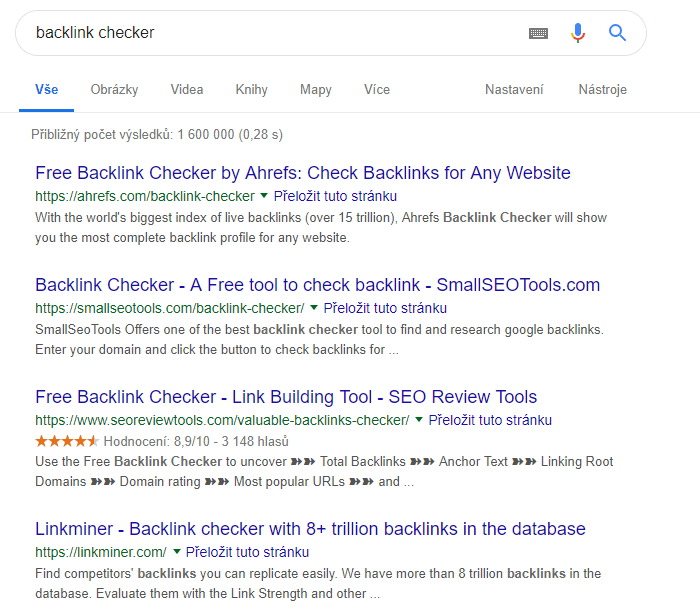Expand dropdown arrow next to linkminer.com URL
Screen dimensions: 700x614
pyautogui.click(x=176, y=551)
